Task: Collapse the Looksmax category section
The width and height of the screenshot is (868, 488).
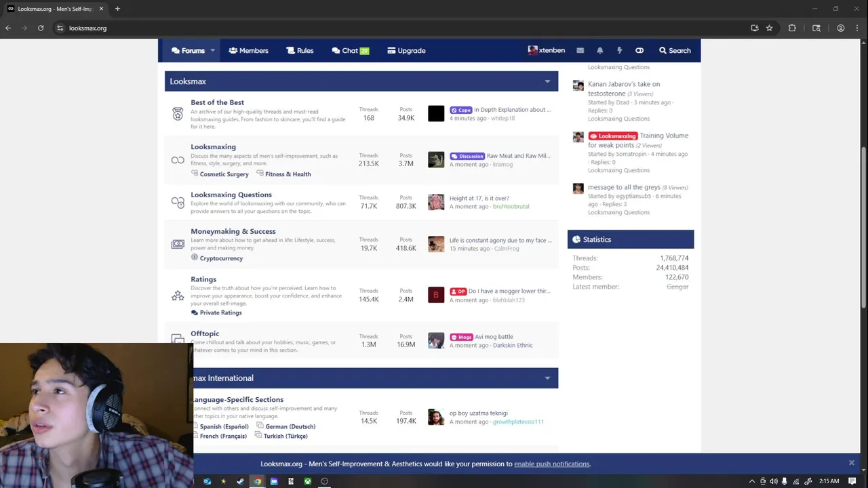Action: click(547, 81)
